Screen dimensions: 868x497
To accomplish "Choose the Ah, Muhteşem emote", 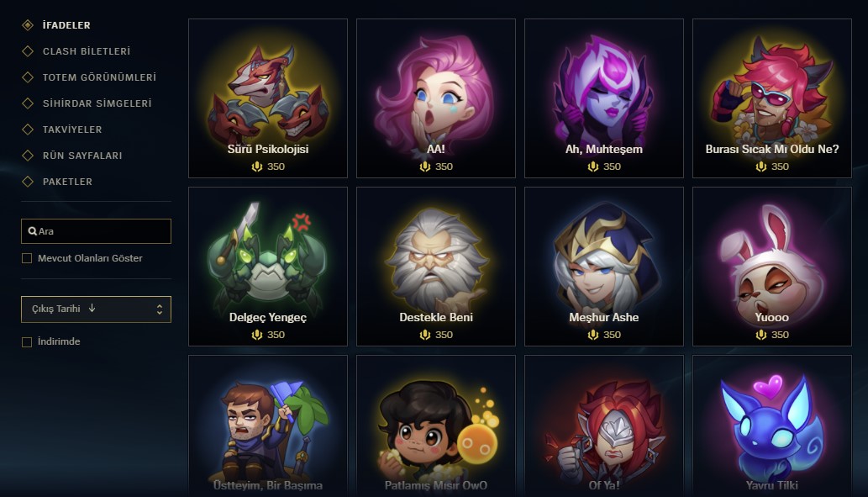I will click(x=604, y=98).
